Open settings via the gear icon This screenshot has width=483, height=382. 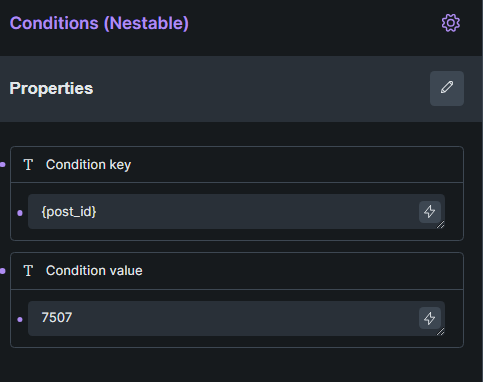coord(451,23)
